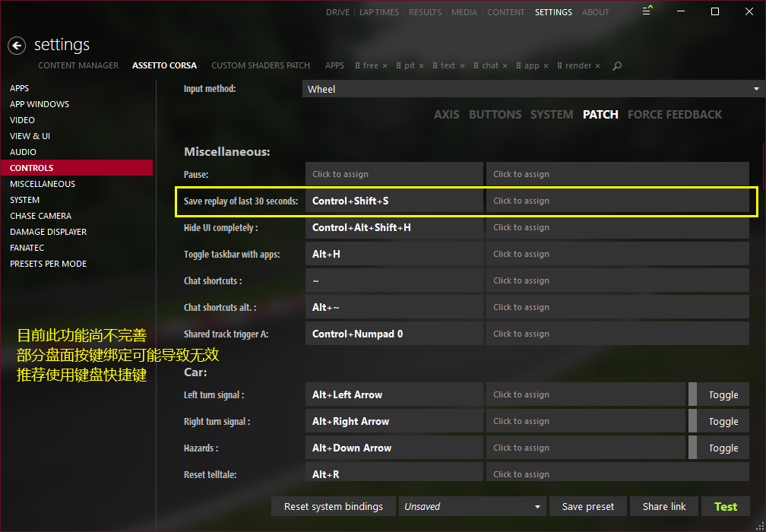Open the 'free' search tab

coord(370,65)
